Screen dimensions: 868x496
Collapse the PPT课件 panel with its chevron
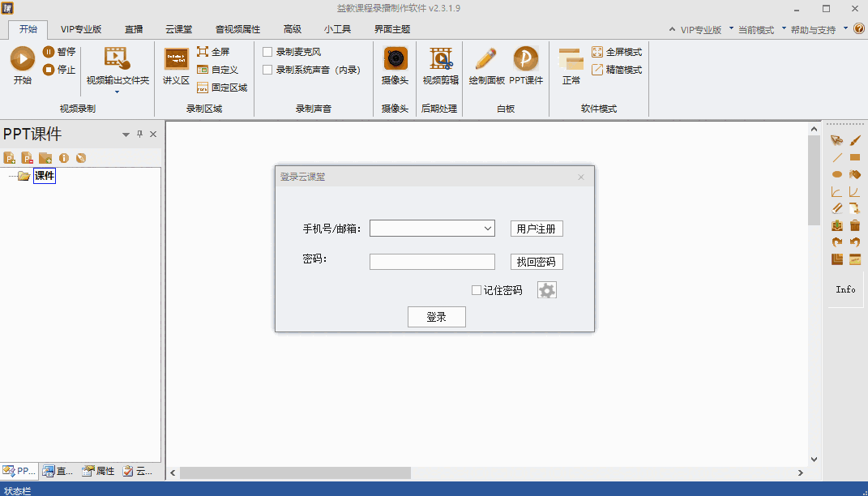coord(126,134)
